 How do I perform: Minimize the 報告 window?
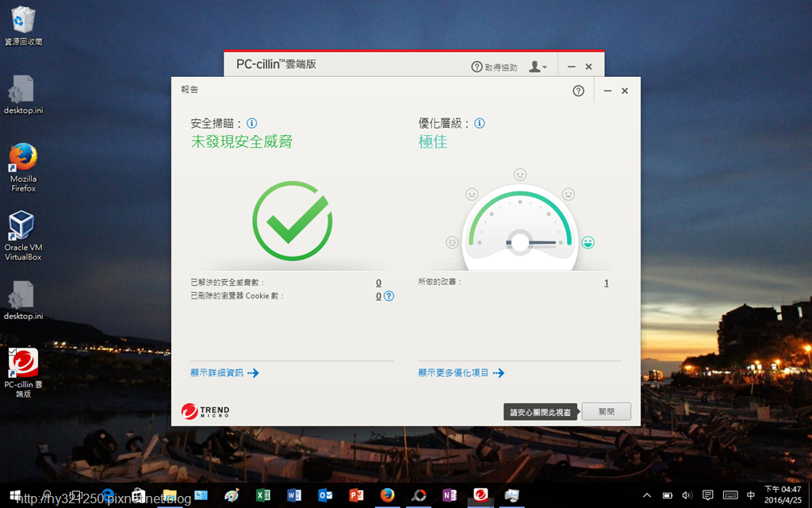[607, 90]
